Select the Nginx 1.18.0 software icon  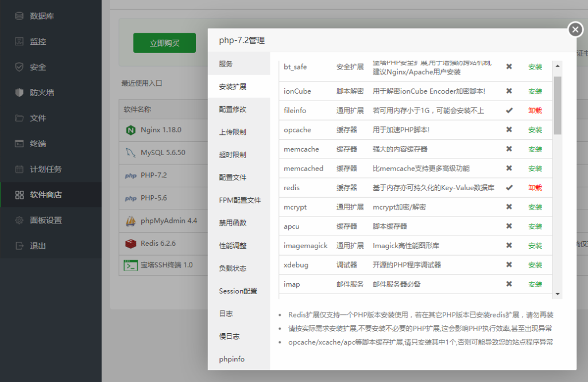pos(131,130)
